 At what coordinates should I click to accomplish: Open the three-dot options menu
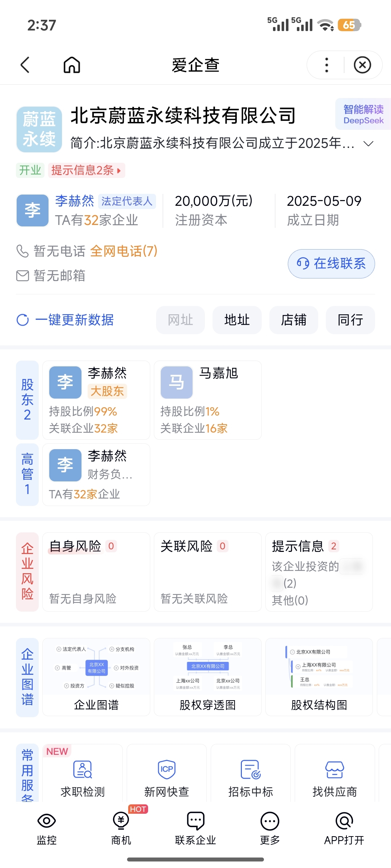(327, 65)
